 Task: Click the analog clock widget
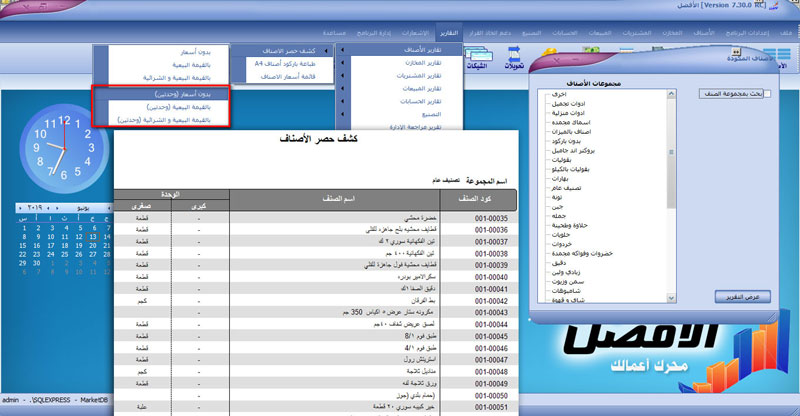(x=64, y=148)
